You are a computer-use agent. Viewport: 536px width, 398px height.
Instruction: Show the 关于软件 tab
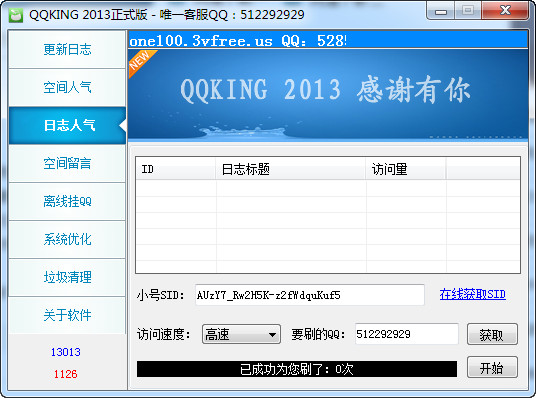tap(67, 315)
